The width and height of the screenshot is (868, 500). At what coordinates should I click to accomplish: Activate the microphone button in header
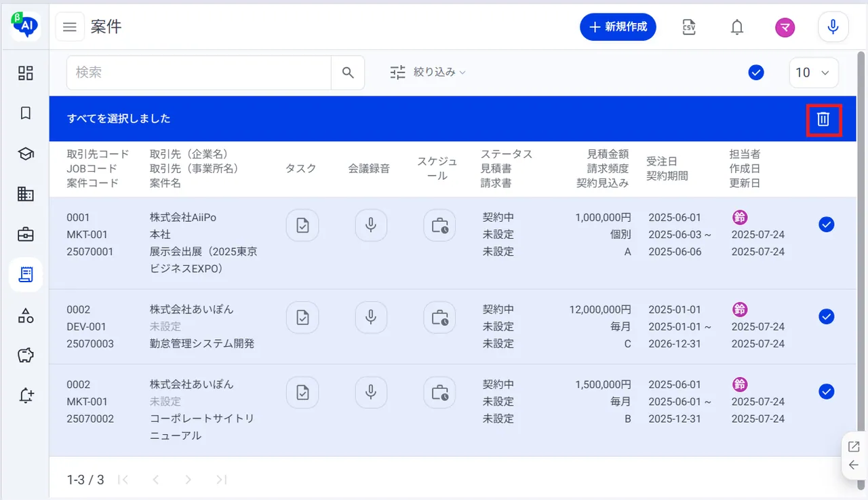point(833,27)
